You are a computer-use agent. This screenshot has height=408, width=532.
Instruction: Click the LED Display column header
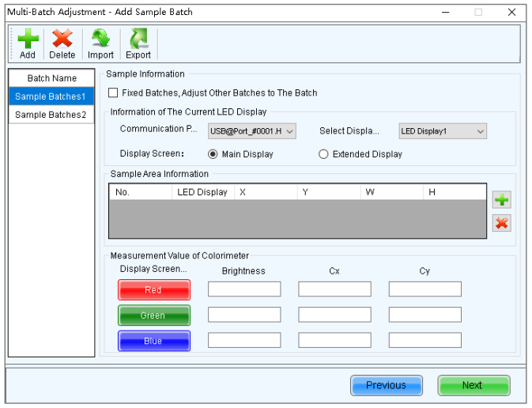[x=203, y=192]
